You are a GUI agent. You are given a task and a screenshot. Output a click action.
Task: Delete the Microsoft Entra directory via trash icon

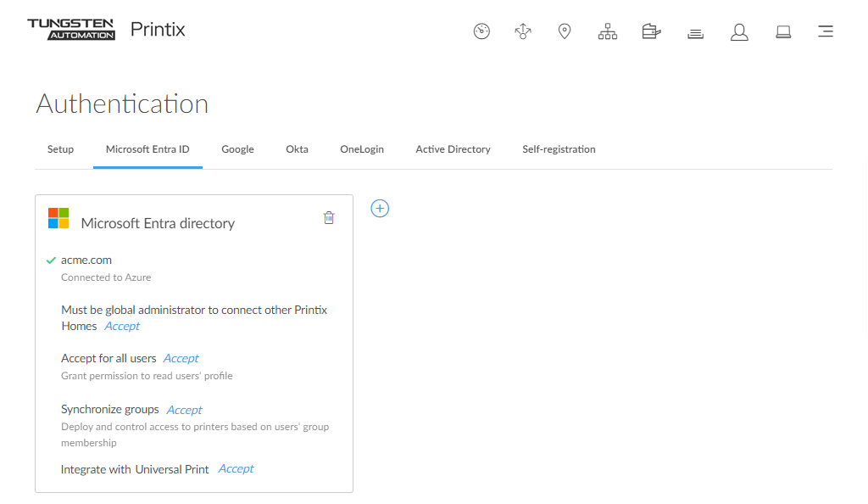[x=329, y=218]
